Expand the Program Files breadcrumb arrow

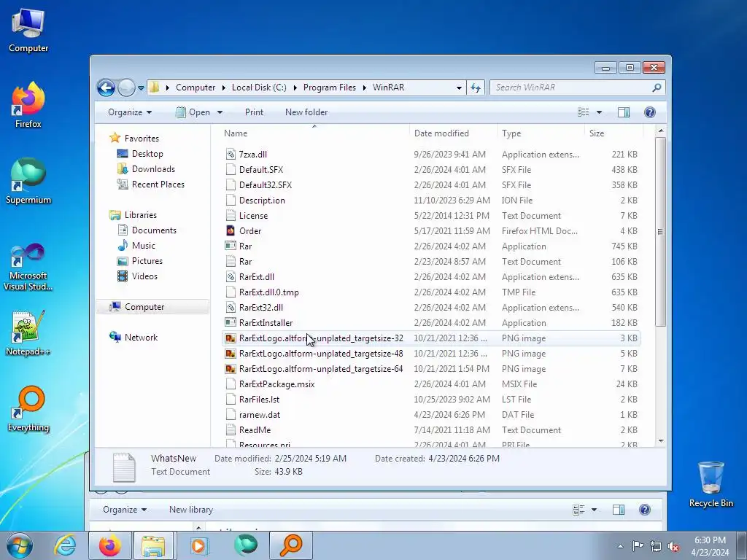click(364, 87)
